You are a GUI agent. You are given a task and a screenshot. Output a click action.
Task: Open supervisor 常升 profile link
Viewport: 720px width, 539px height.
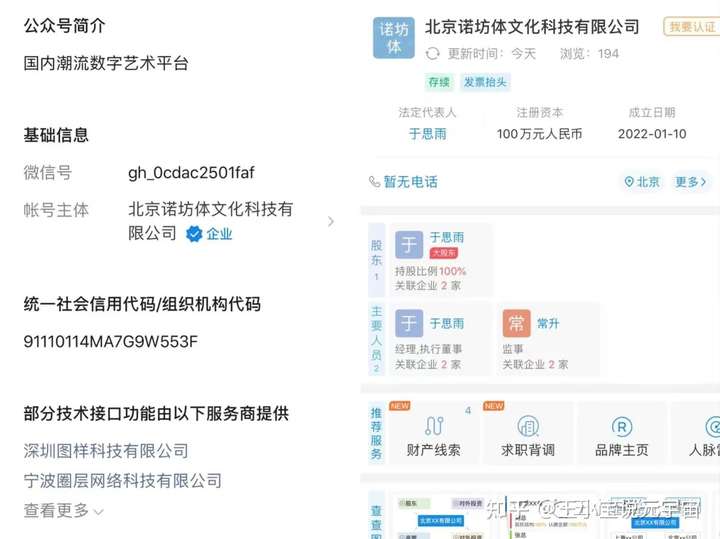tap(548, 323)
